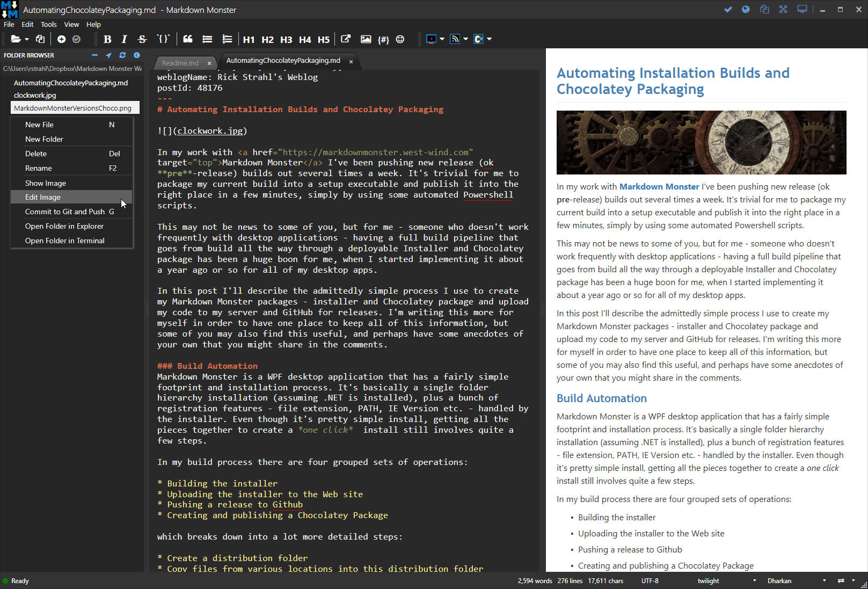Choose Edit Image from context menu
The height and width of the screenshot is (589, 868).
tap(71, 197)
